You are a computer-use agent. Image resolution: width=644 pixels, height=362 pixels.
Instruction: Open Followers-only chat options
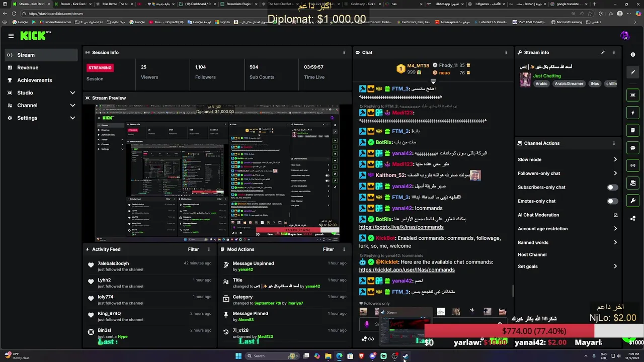(x=568, y=173)
